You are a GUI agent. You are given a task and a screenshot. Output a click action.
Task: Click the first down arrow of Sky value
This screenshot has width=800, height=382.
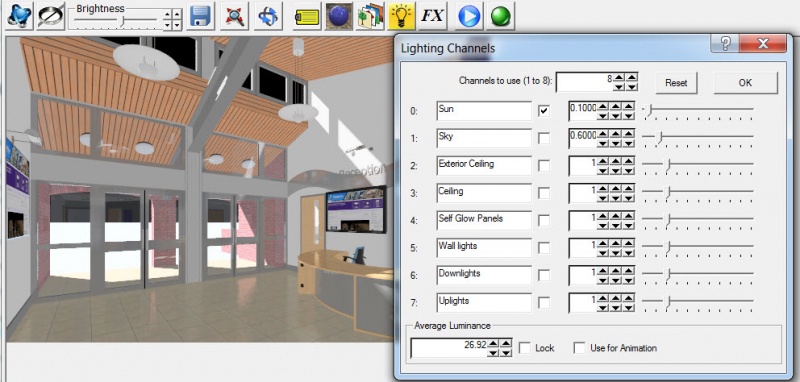pyautogui.click(x=603, y=143)
